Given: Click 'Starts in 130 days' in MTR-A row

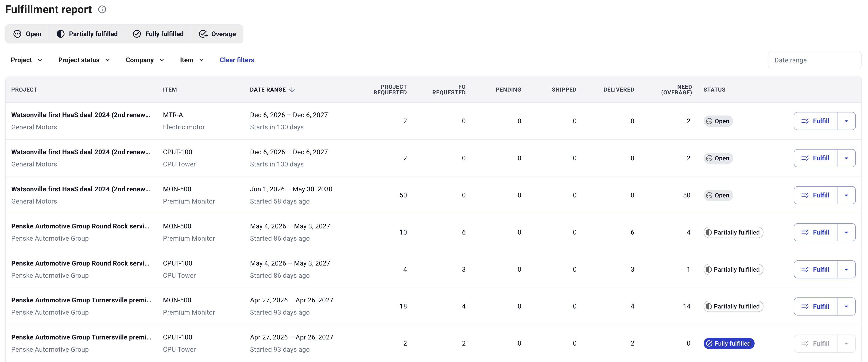Looking at the screenshot, I should click(277, 127).
